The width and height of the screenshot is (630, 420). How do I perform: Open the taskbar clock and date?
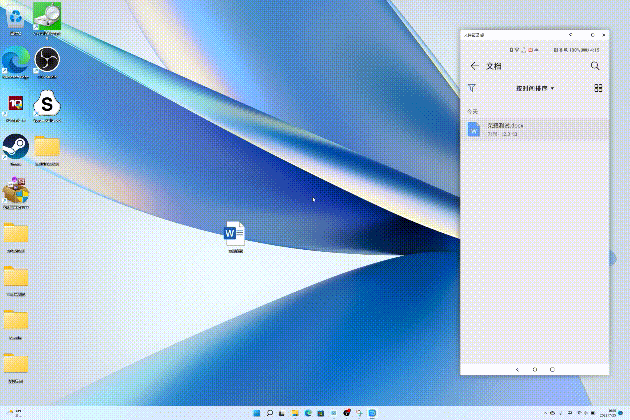click(608, 413)
